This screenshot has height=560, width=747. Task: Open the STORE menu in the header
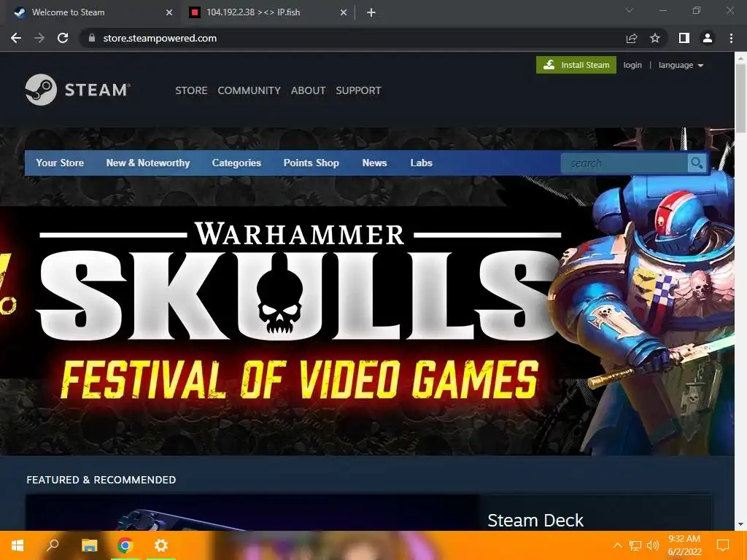(x=191, y=90)
